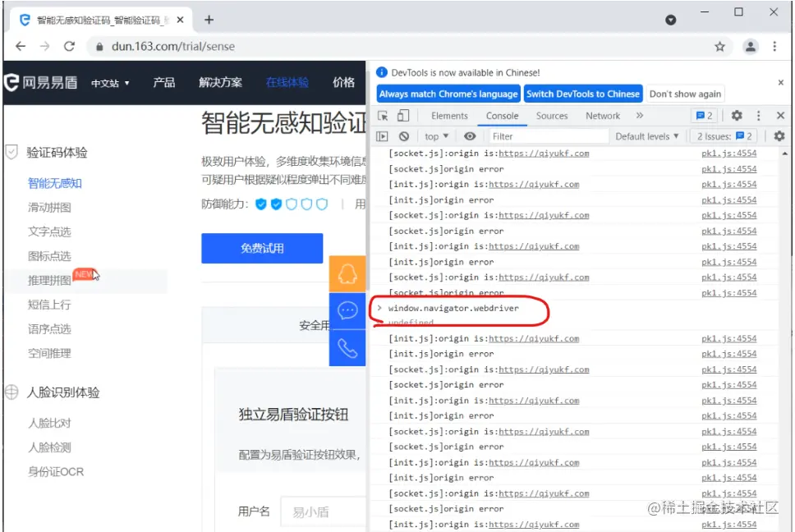This screenshot has width=795, height=532.
Task: Open first pk1.js:4554 source link
Action: click(728, 154)
